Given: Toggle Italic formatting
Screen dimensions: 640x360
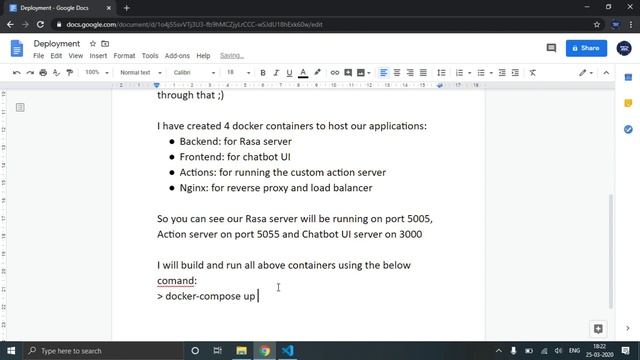Looking at the screenshot, I should 276,73.
